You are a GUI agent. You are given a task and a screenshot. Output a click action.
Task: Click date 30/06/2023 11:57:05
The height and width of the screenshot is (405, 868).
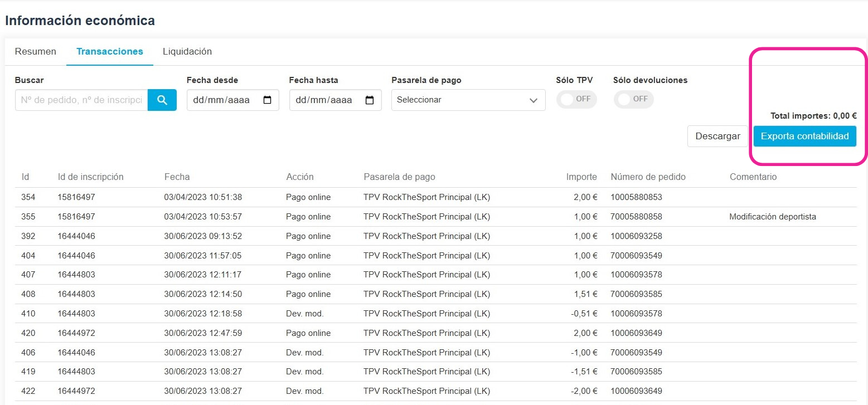(203, 256)
